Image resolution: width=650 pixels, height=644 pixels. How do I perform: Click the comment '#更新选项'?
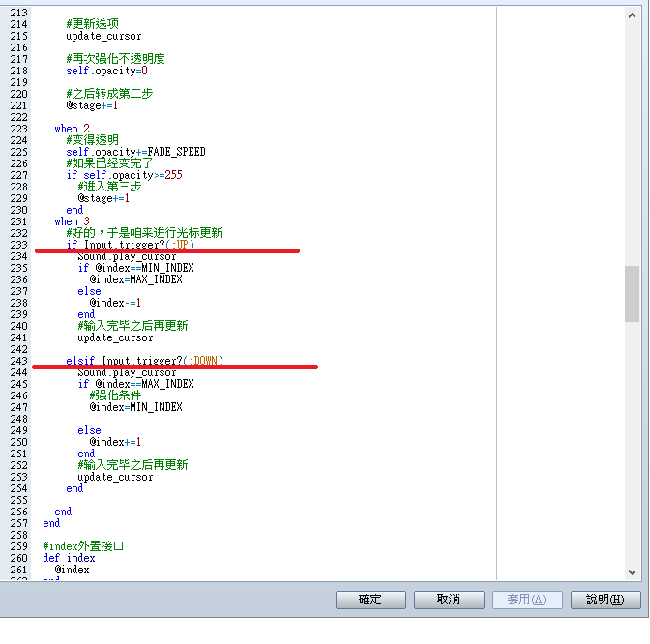(92, 24)
